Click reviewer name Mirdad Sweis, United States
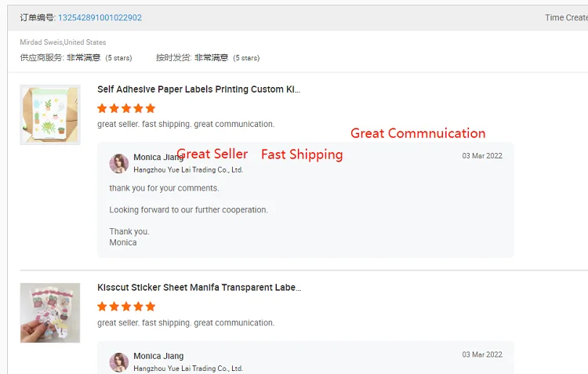 (x=63, y=42)
